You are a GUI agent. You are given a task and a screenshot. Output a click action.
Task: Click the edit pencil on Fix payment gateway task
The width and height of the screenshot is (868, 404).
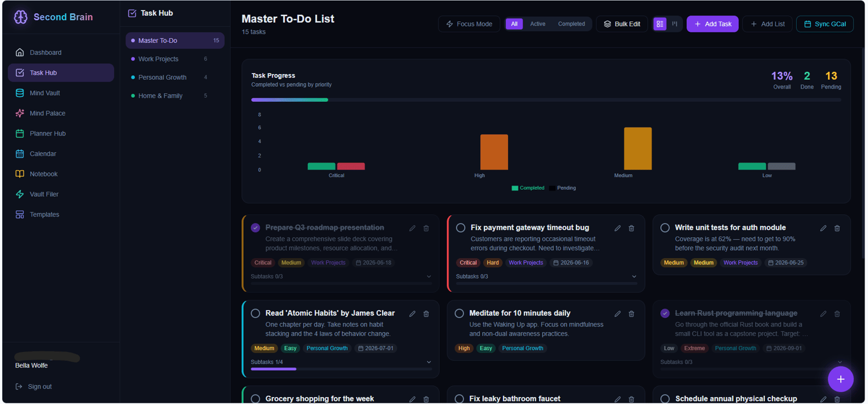[617, 228]
